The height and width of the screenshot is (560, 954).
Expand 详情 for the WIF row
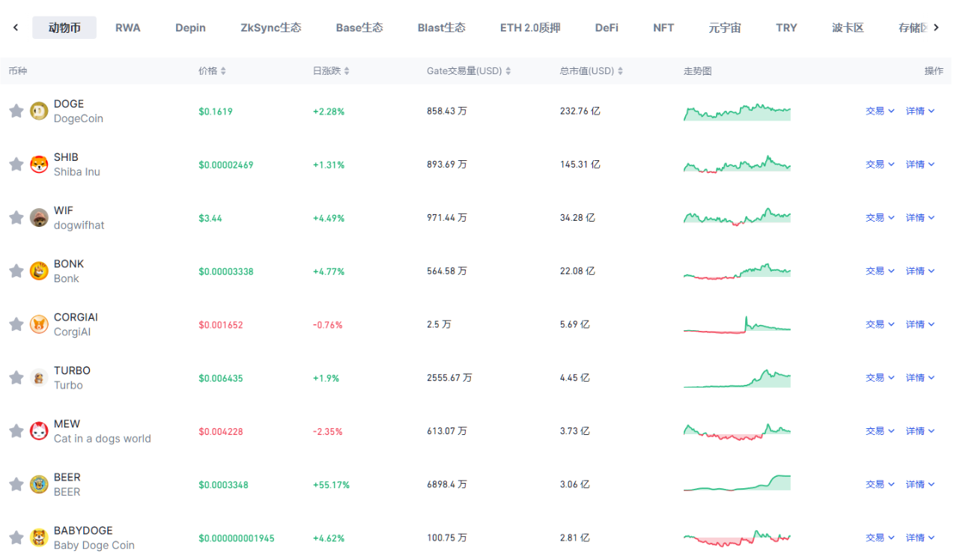point(920,218)
